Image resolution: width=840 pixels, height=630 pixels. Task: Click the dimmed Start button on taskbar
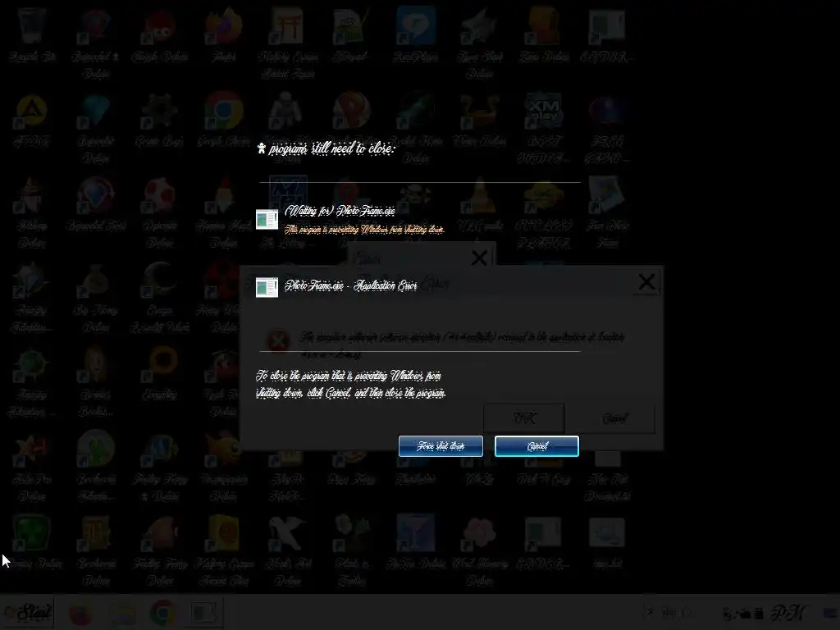(28, 612)
